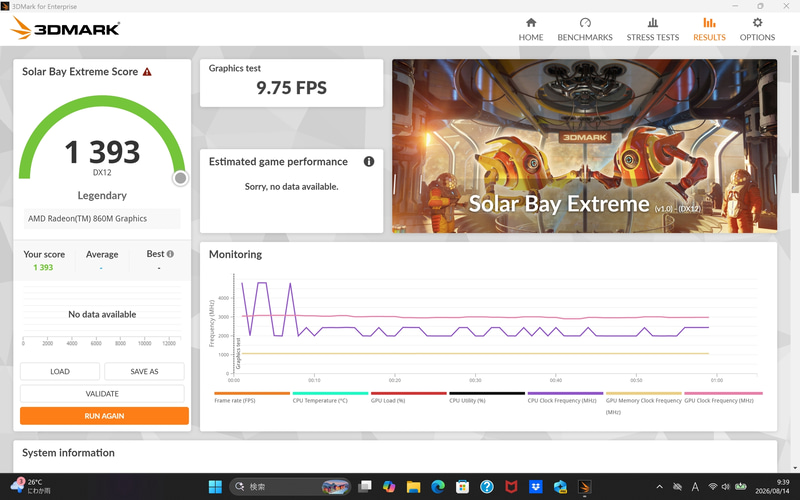Click the 9.75 FPS graphics test value
The image size is (800, 500).
tap(291, 88)
